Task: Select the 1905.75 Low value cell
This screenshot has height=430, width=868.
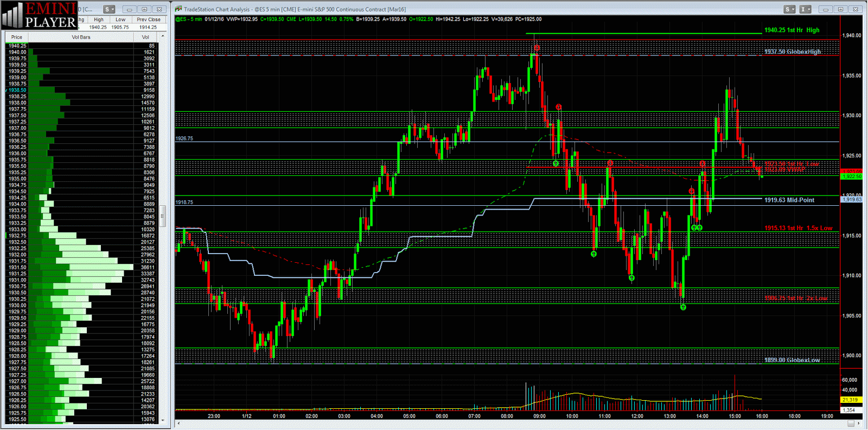Action: (x=120, y=27)
